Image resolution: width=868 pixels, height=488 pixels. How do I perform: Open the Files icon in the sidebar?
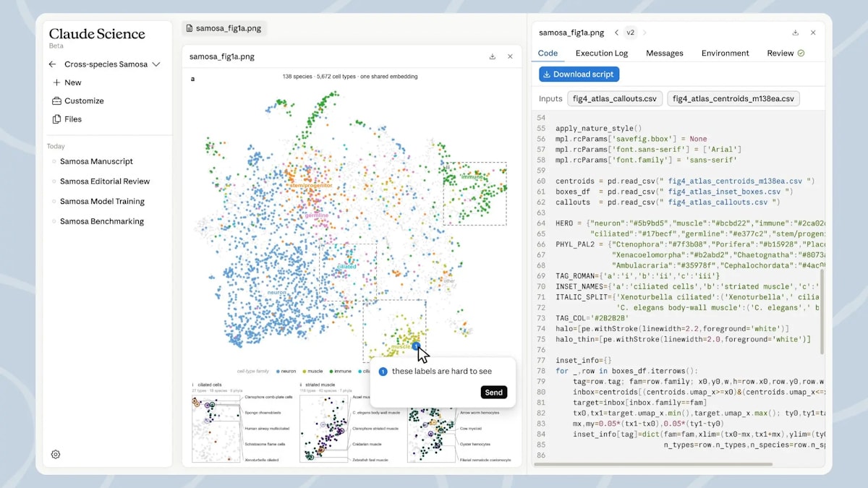click(56, 119)
